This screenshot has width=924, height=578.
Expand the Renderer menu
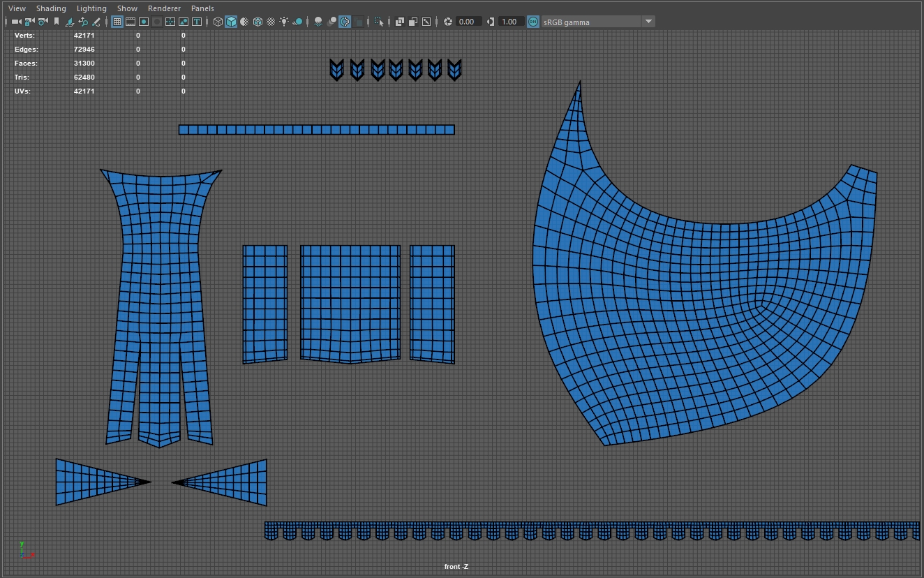[164, 8]
